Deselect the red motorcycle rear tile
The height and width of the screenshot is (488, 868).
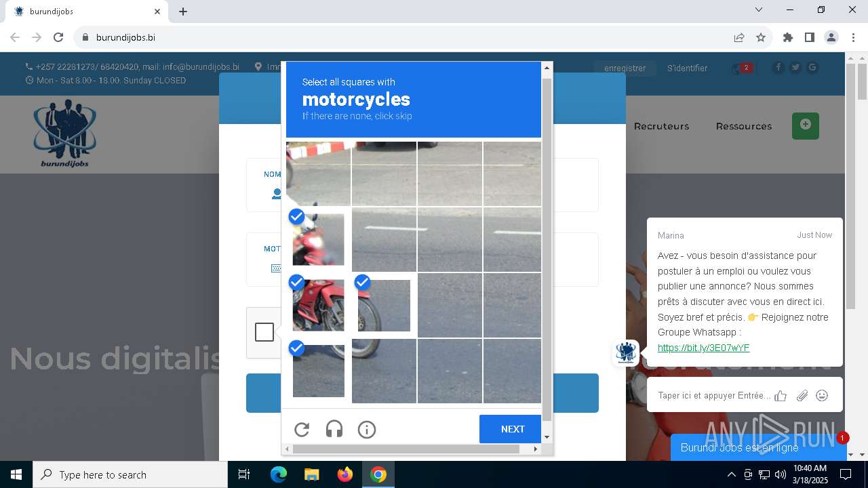(318, 305)
